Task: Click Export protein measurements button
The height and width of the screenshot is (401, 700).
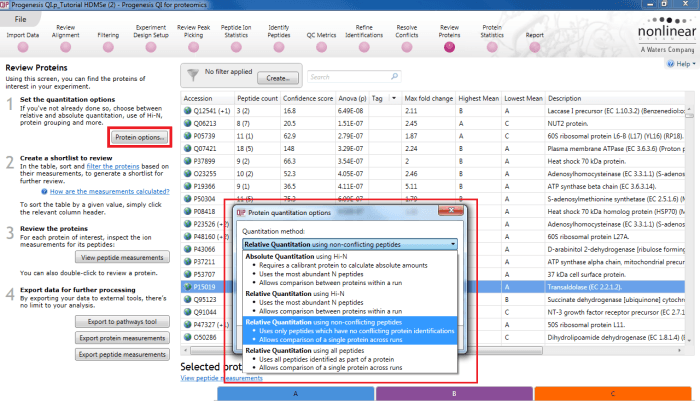Action: (122, 338)
